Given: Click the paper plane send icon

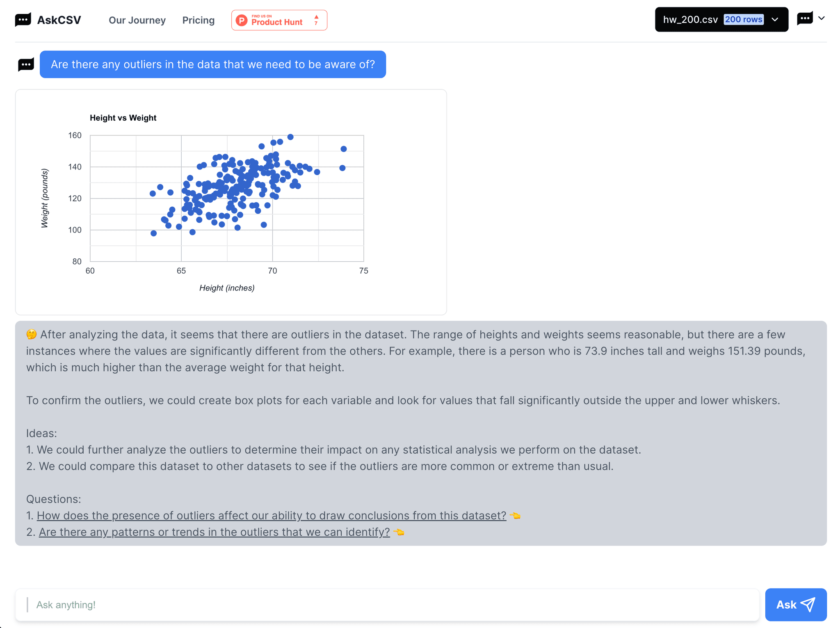Looking at the screenshot, I should pyautogui.click(x=808, y=604).
